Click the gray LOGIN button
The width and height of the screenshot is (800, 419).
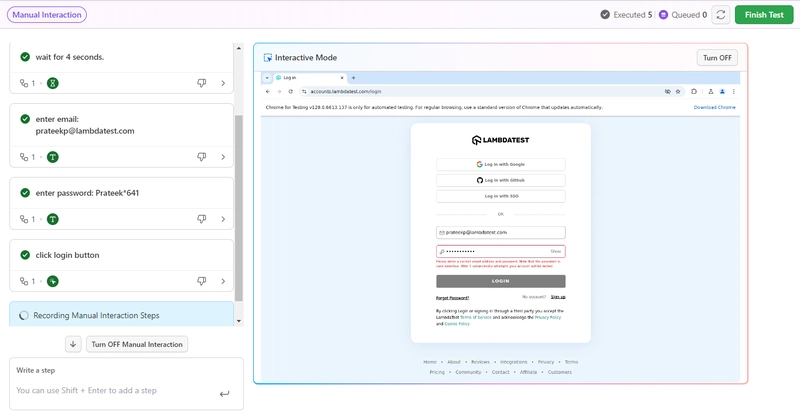(x=501, y=281)
